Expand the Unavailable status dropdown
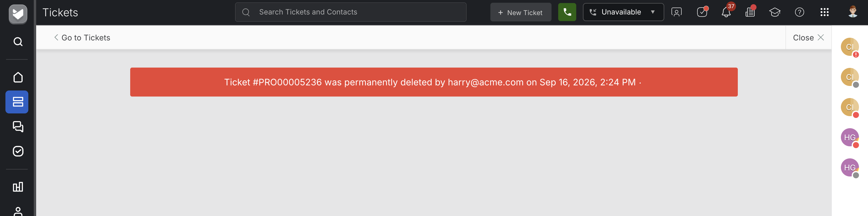 [x=623, y=12]
